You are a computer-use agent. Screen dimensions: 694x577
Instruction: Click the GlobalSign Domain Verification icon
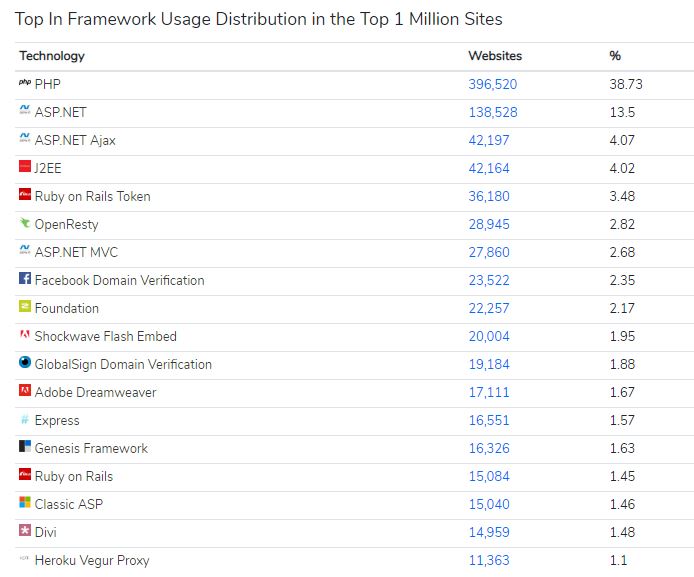point(25,364)
